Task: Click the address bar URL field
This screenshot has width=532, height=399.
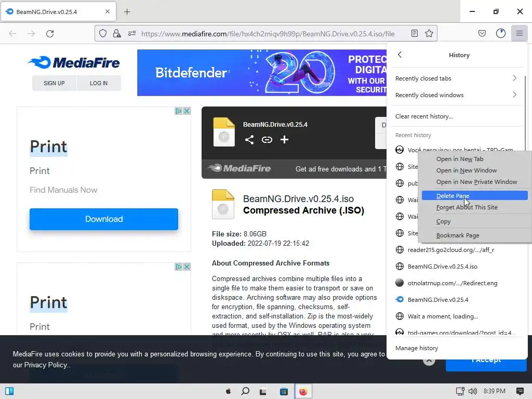Action: [x=268, y=34]
